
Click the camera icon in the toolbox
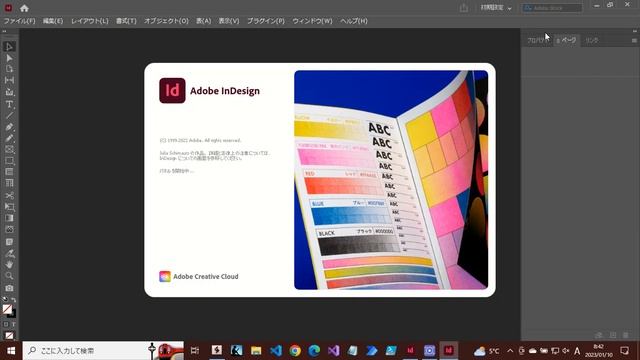tap(9, 288)
